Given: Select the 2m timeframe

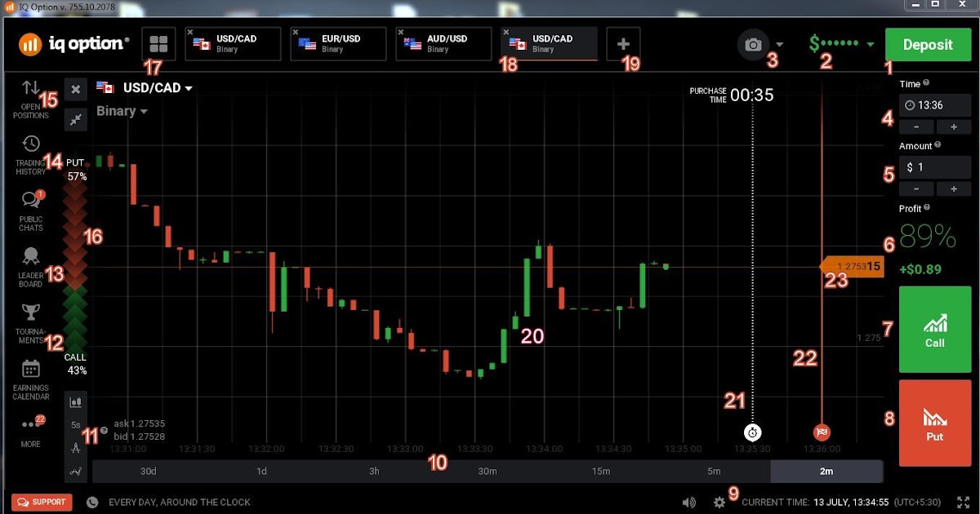Looking at the screenshot, I should [826, 472].
